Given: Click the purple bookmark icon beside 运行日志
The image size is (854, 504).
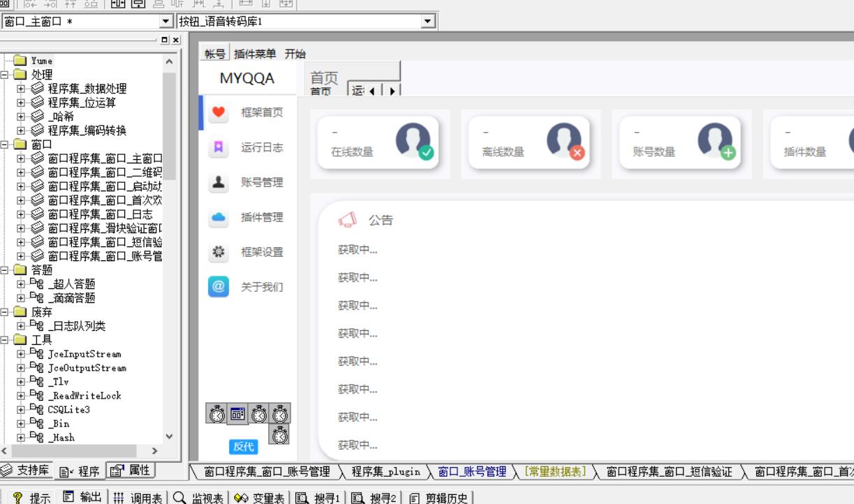Looking at the screenshot, I should coord(219,147).
